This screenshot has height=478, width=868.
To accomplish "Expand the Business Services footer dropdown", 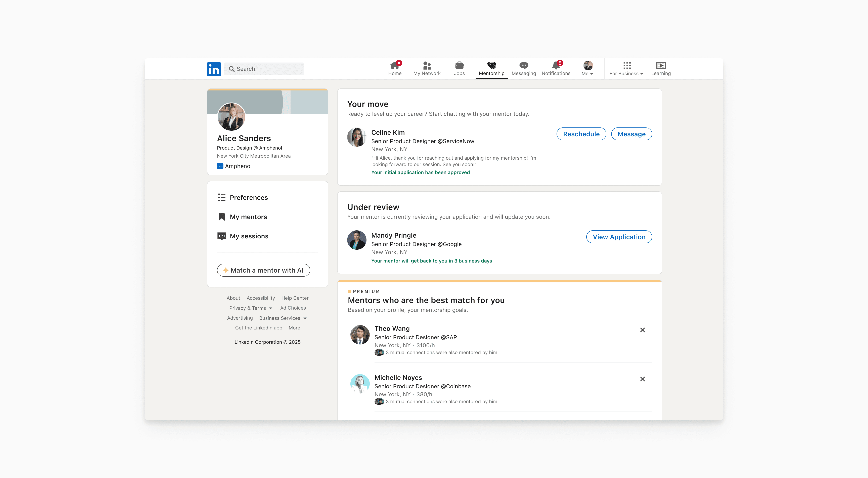I will click(283, 318).
